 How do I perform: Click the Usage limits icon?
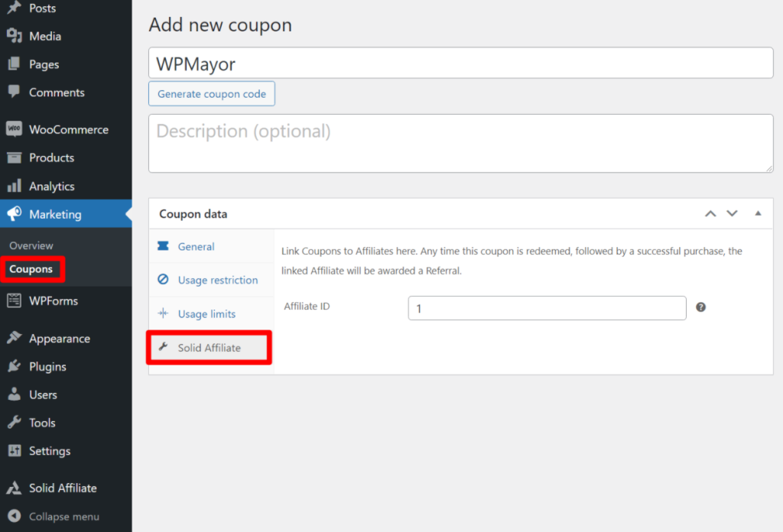pos(163,313)
